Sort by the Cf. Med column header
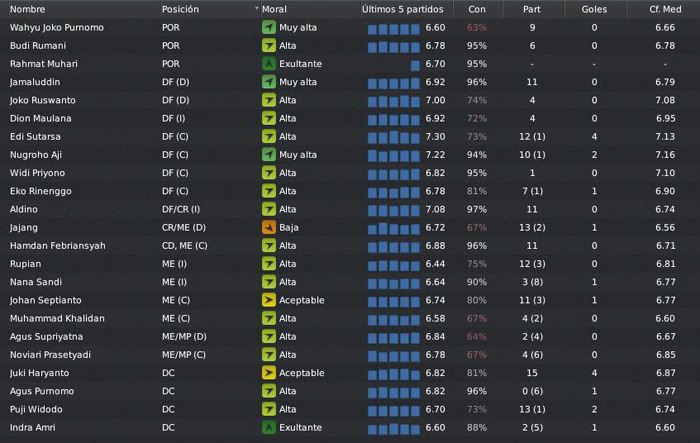700x443 pixels. 665,9
